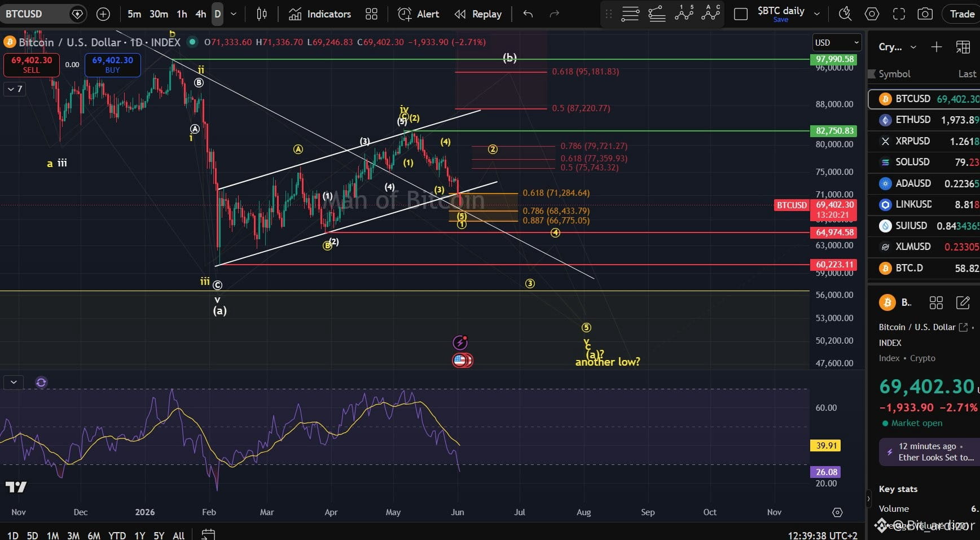Save the $BTC daily layout
Viewport: 980px width, 540px height.
pos(781,20)
